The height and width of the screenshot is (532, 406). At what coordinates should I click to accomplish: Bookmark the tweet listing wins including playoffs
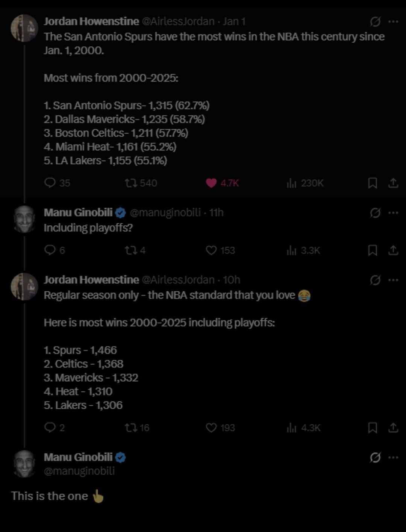click(x=372, y=427)
